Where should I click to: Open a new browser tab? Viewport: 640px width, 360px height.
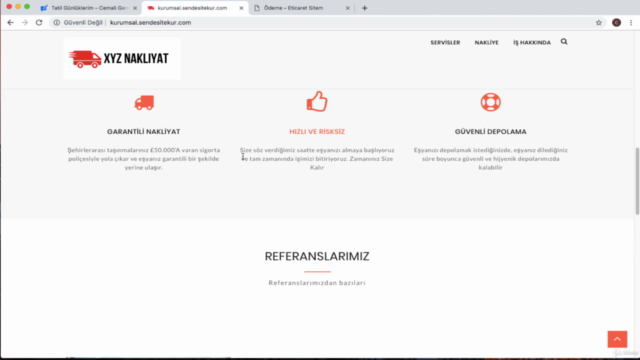click(x=364, y=8)
